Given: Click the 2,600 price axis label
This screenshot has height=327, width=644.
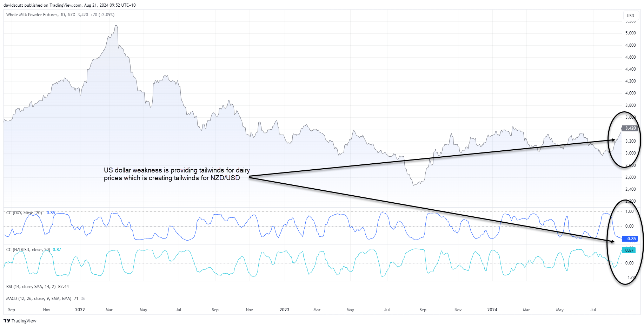Looking at the screenshot, I should pyautogui.click(x=630, y=177).
